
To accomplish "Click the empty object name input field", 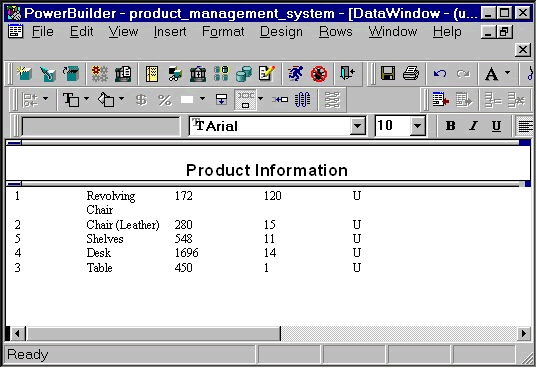I will pyautogui.click(x=101, y=126).
